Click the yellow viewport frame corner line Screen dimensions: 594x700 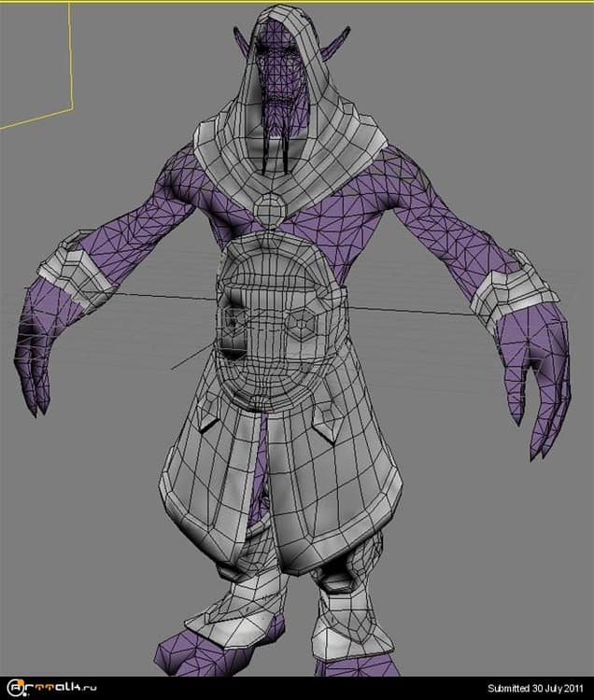[x=71, y=56]
